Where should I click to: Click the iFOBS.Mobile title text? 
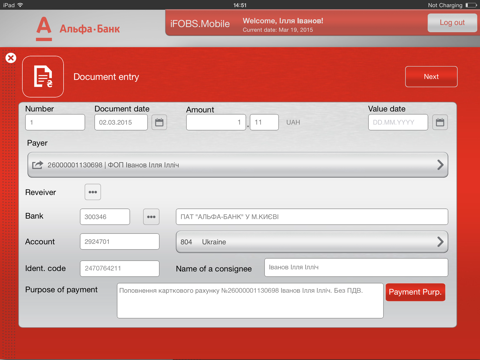tap(200, 24)
